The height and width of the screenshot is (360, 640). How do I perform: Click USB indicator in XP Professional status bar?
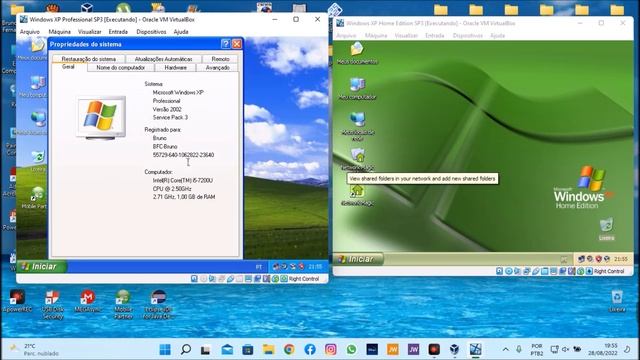tap(230, 279)
